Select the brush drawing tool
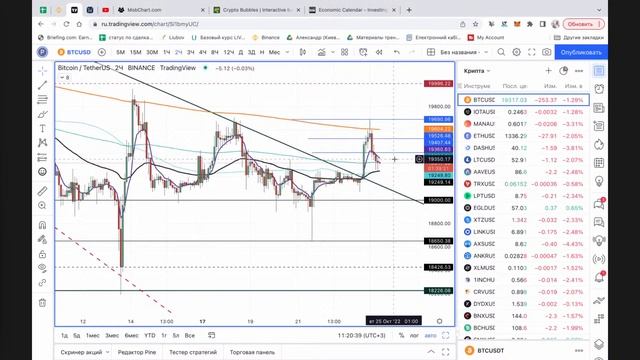This screenshot has height=360, width=640. (x=42, y=114)
